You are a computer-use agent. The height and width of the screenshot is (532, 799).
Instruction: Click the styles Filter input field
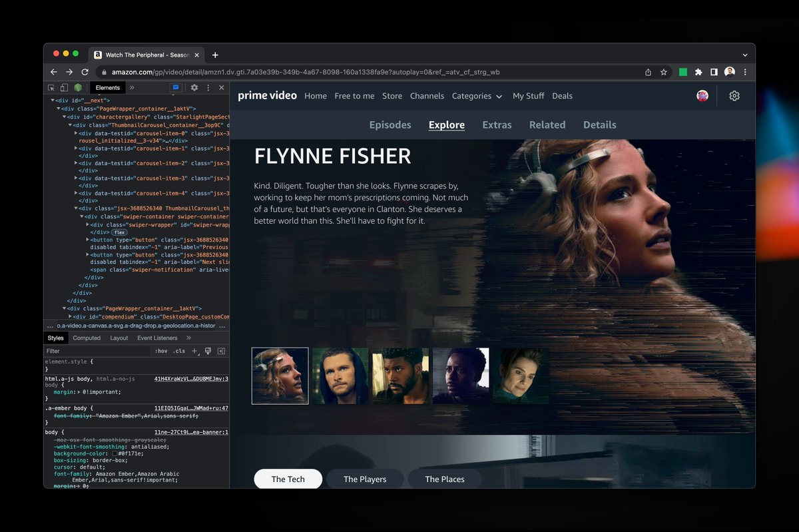tap(97, 351)
